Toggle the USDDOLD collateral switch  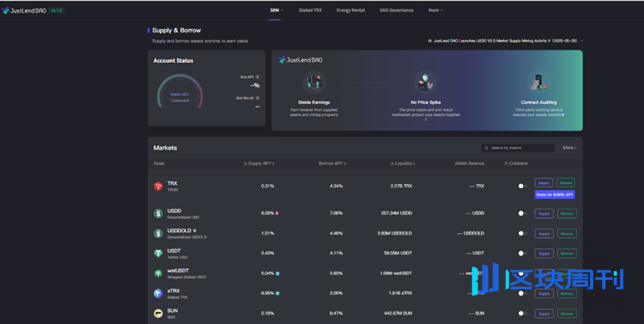[x=522, y=234]
